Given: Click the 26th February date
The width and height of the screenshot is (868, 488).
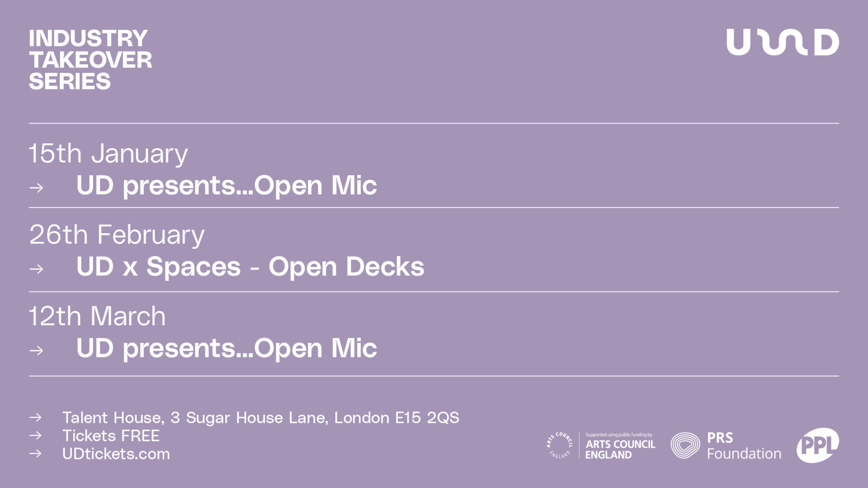Looking at the screenshot, I should point(117,235).
